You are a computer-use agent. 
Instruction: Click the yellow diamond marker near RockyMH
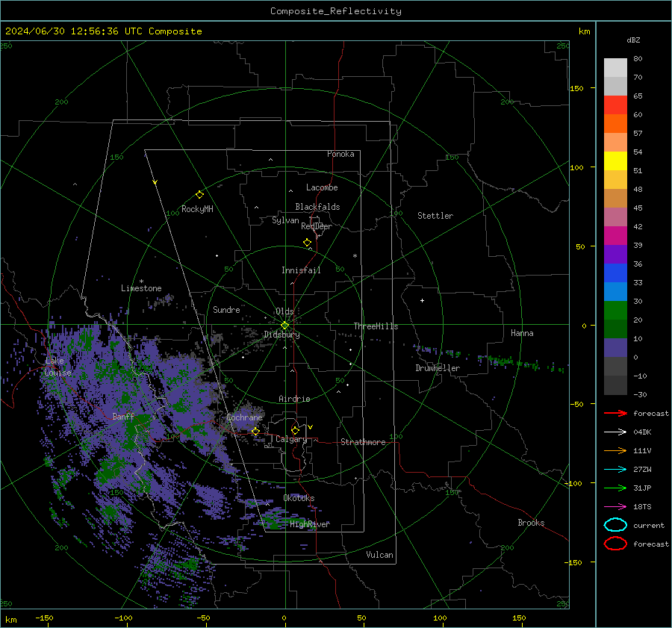pos(199,195)
